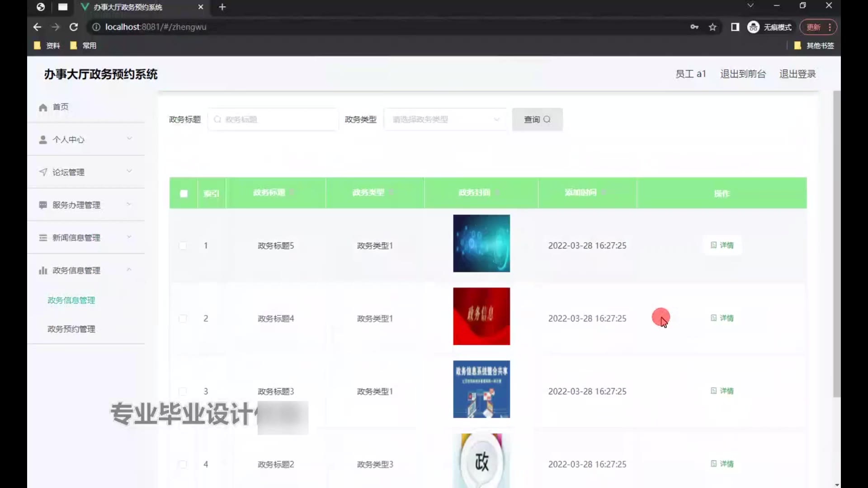Click the paper-plane icon for 论坛管理
868x488 pixels.
coord(43,172)
